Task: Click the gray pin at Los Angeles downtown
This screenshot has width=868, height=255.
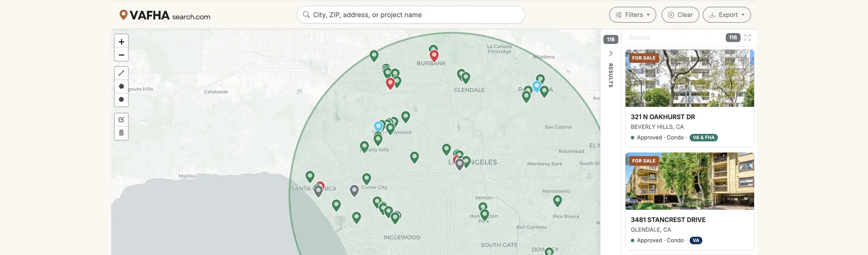Action: pyautogui.click(x=459, y=164)
